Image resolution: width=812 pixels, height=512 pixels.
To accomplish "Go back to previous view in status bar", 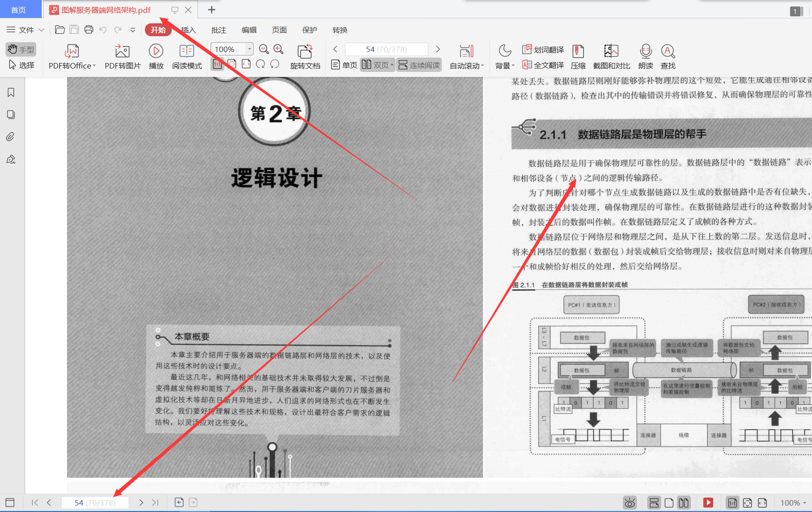I will tap(179, 503).
